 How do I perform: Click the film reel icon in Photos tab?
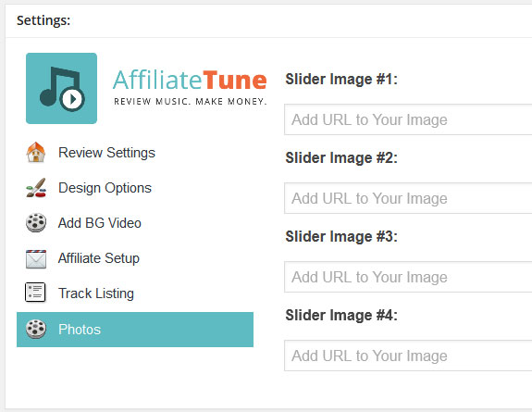[36, 329]
